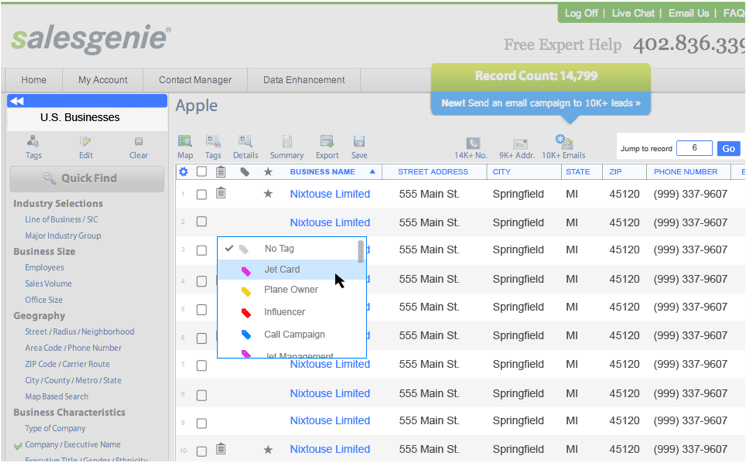Screen dimensions: 746x462
Task: Click the clipboard note icon in row 1
Action: pyautogui.click(x=221, y=193)
